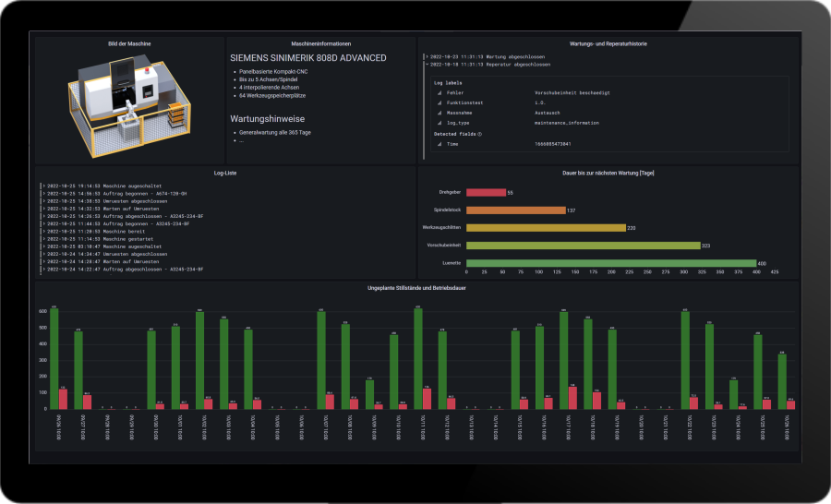Screen dimensions: 831x504
Task: Click the Generalwartung alle 365 Tage bullet
Action: click(x=274, y=133)
